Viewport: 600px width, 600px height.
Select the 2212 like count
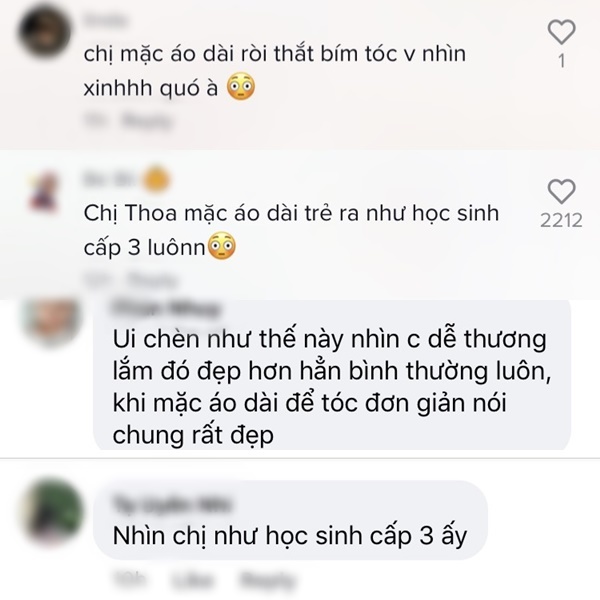561,220
